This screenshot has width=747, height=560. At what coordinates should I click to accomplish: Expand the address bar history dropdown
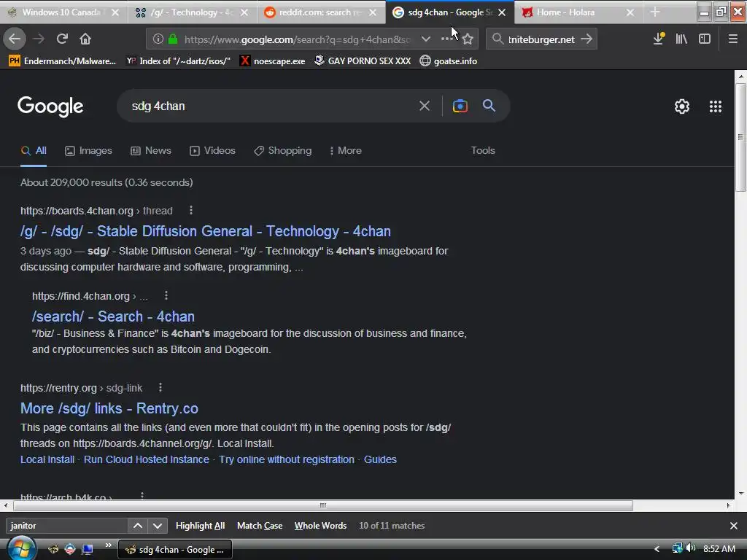click(426, 39)
